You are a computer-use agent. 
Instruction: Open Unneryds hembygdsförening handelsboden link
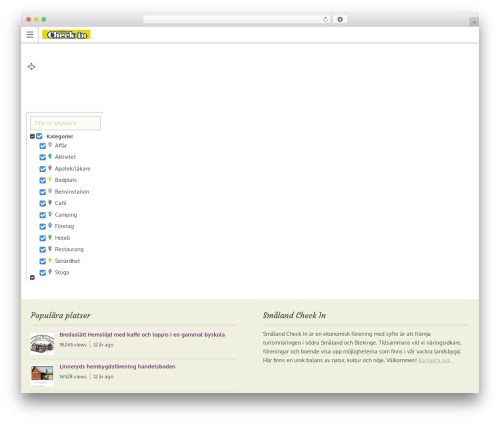click(117, 366)
